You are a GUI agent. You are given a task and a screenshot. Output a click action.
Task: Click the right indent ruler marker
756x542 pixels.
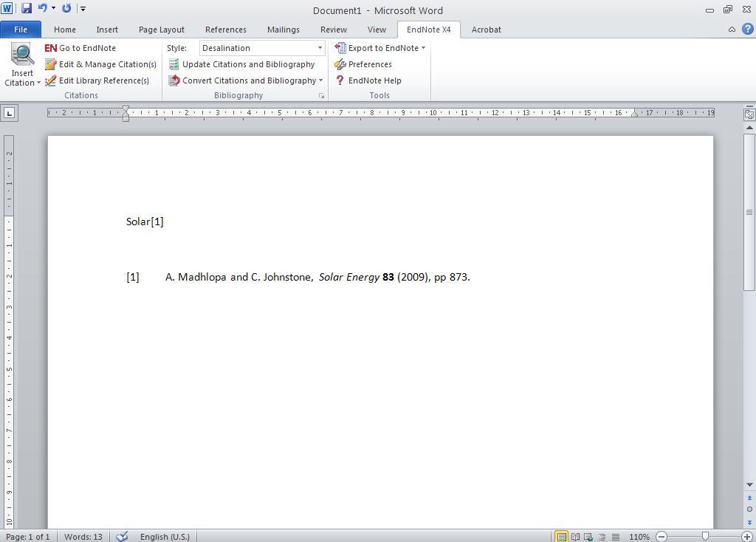point(634,114)
